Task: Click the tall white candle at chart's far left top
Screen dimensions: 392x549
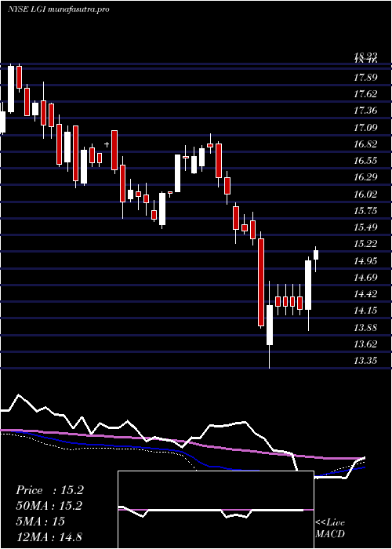Action: click(x=11, y=89)
